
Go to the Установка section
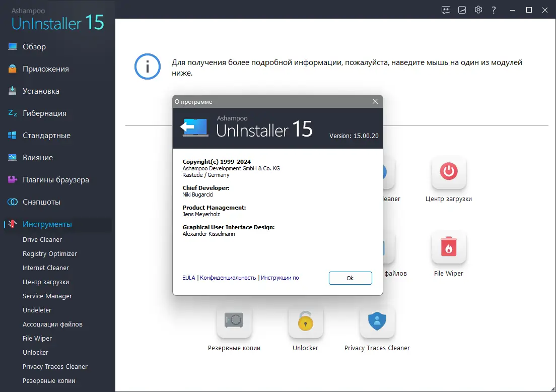point(41,91)
